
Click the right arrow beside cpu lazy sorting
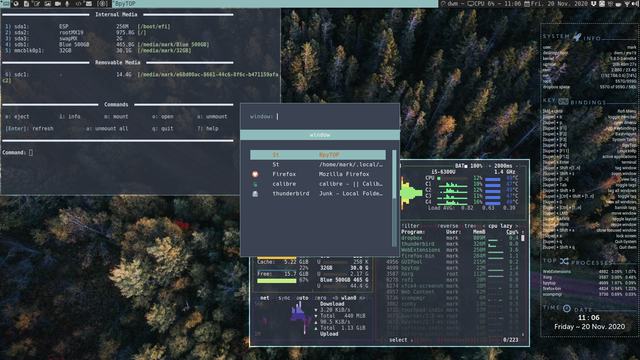pyautogui.click(x=516, y=226)
